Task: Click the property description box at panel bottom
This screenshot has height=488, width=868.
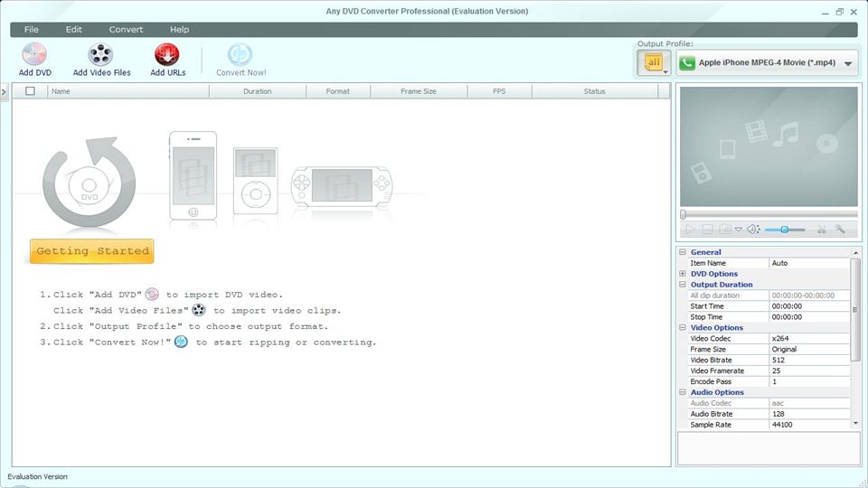Action: [769, 448]
